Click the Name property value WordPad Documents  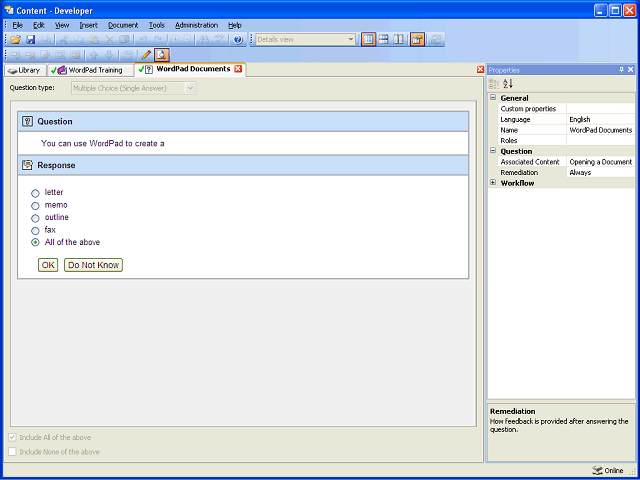point(601,130)
